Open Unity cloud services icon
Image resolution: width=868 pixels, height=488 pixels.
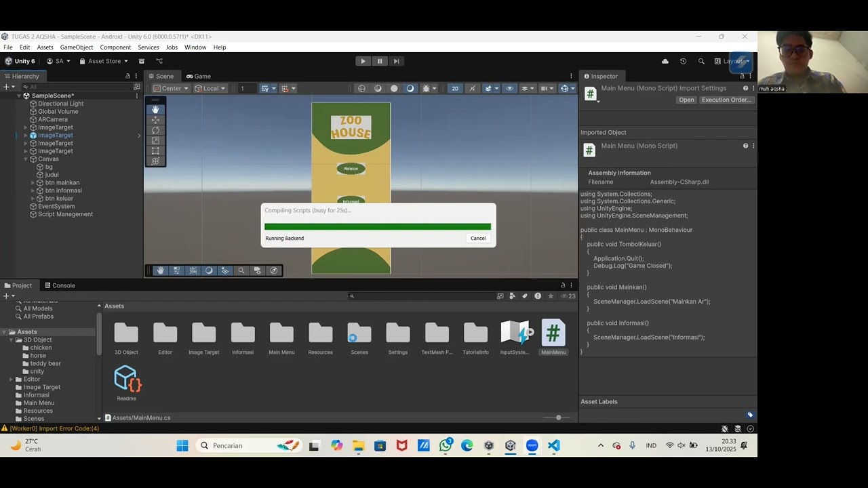click(x=665, y=61)
